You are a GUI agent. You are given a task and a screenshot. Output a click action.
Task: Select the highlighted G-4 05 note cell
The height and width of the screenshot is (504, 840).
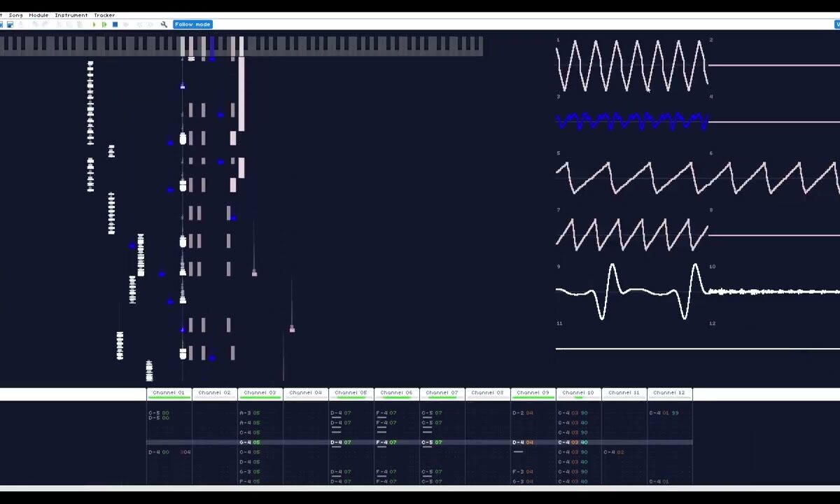(250, 442)
